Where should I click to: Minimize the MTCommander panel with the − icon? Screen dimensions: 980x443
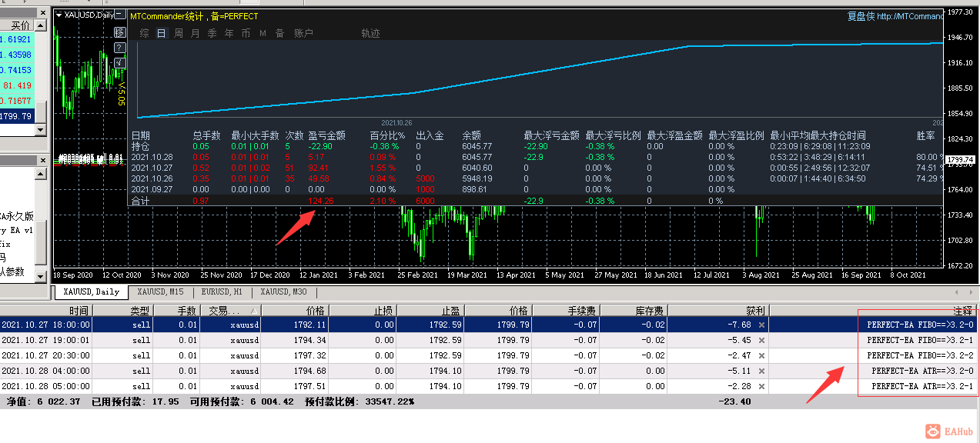tap(119, 15)
